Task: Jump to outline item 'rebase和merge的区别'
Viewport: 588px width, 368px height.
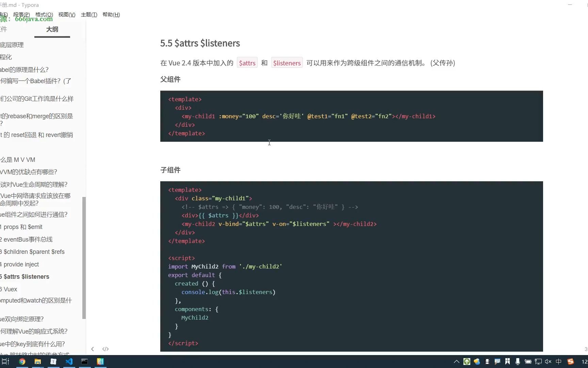Action: point(37,120)
